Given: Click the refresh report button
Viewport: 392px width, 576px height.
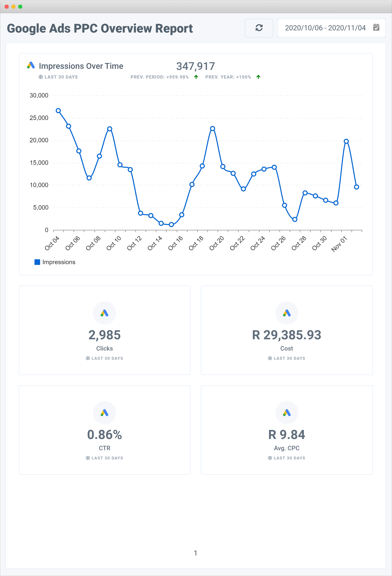Looking at the screenshot, I should [x=259, y=28].
